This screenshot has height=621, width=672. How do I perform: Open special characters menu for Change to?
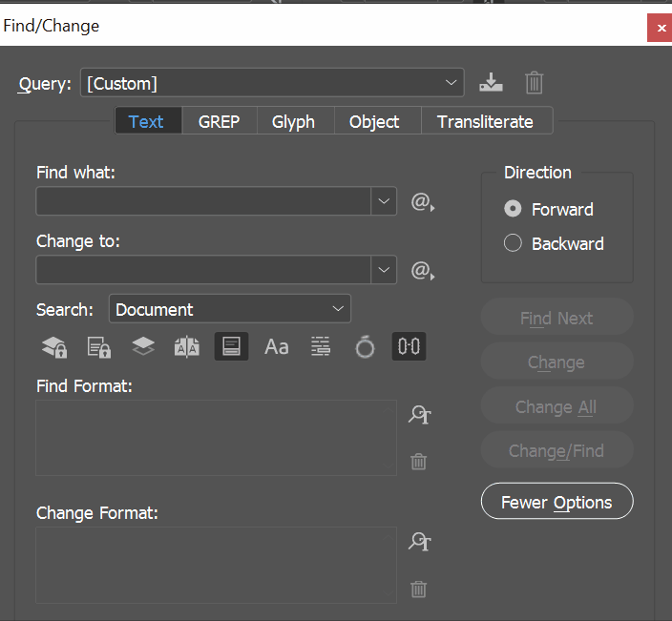(422, 271)
